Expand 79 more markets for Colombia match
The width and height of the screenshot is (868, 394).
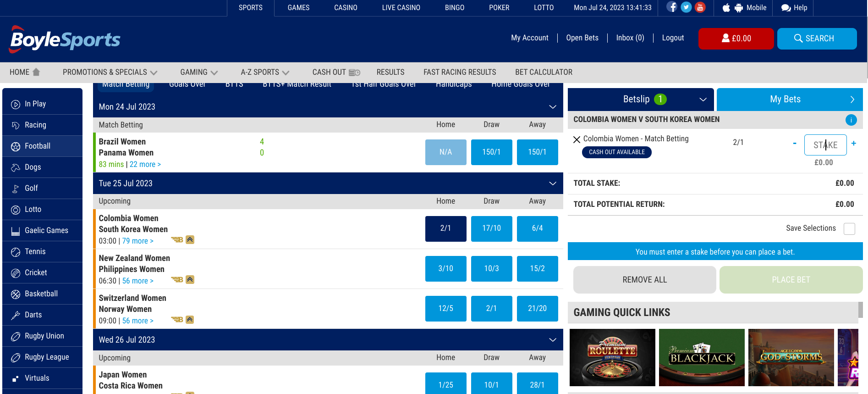coord(137,241)
